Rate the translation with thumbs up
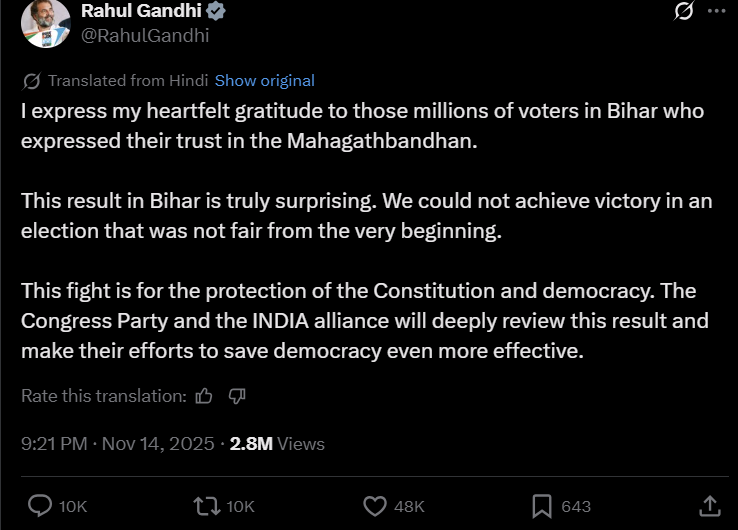 pyautogui.click(x=204, y=396)
